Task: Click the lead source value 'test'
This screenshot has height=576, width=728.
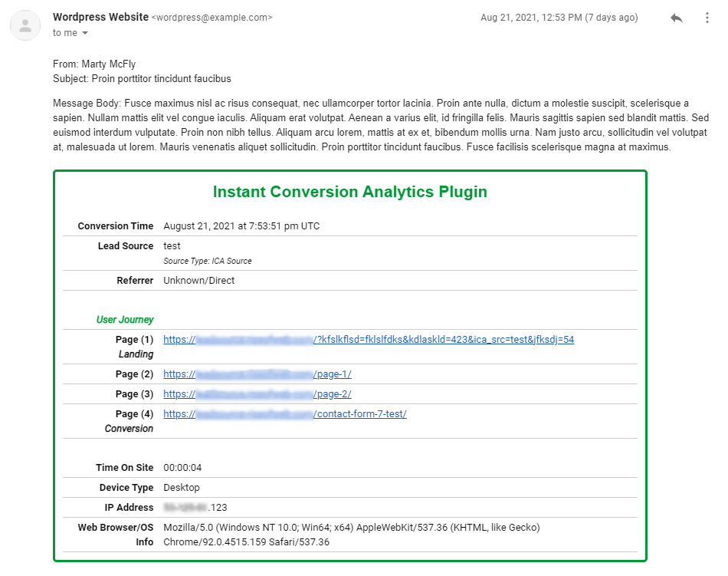Action: [x=172, y=246]
